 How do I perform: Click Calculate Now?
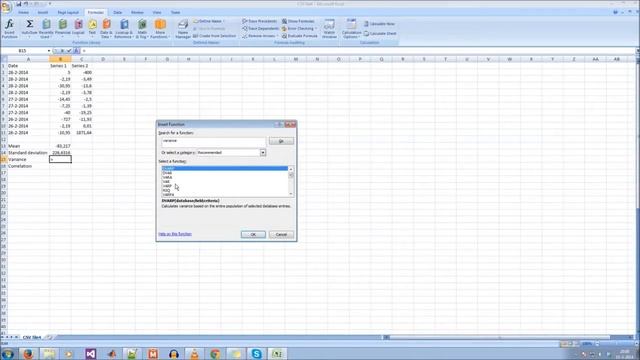[x=380, y=24]
